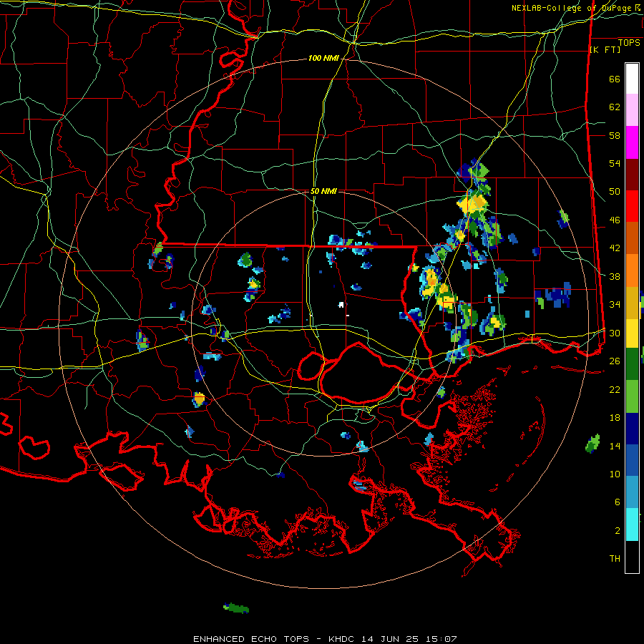The height and width of the screenshot is (644, 644).
Task: Click the legend value '66'
Action: tap(615, 79)
